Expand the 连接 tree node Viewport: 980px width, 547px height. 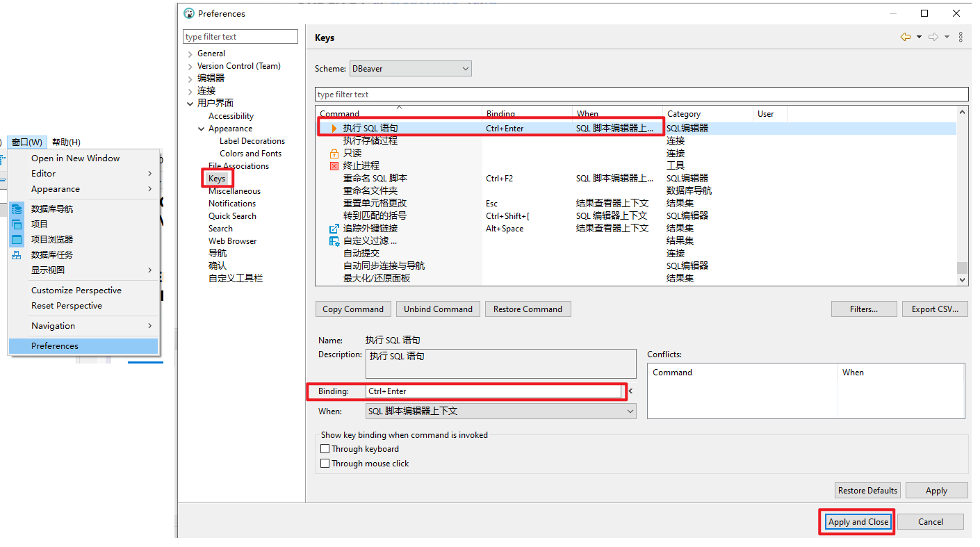point(190,91)
